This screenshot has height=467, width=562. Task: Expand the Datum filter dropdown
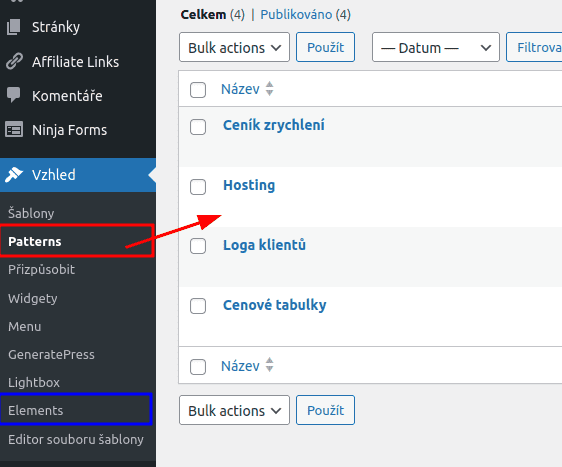pyautogui.click(x=435, y=47)
